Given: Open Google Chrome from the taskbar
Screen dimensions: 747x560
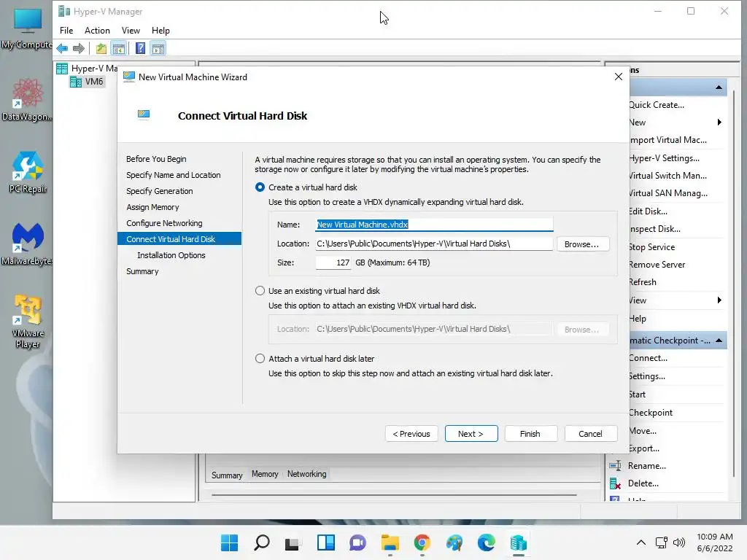Looking at the screenshot, I should click(422, 542).
